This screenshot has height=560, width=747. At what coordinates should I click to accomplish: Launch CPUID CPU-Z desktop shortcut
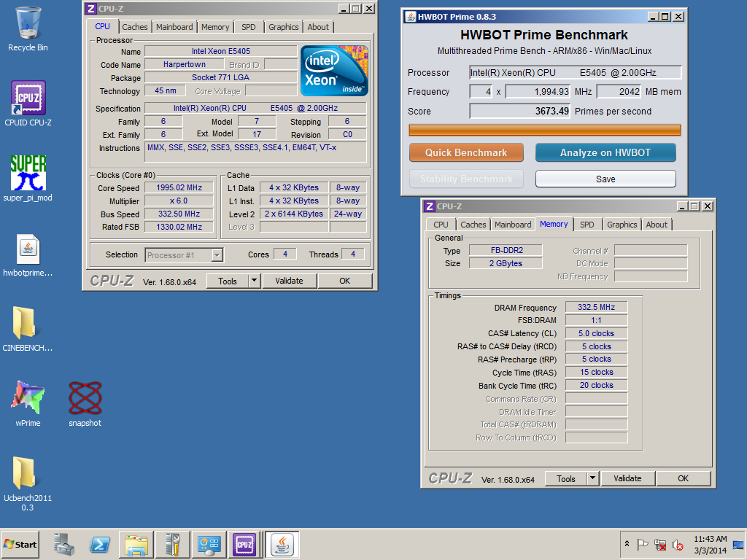[28, 104]
